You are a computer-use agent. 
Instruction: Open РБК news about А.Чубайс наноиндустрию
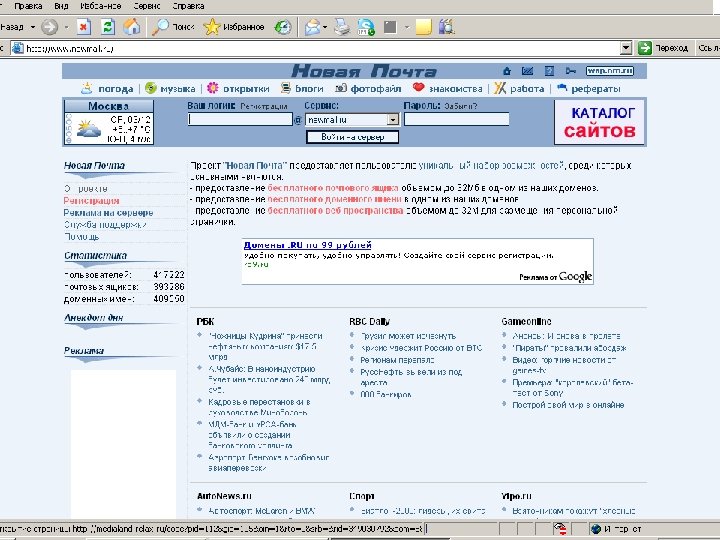pyautogui.click(x=269, y=379)
